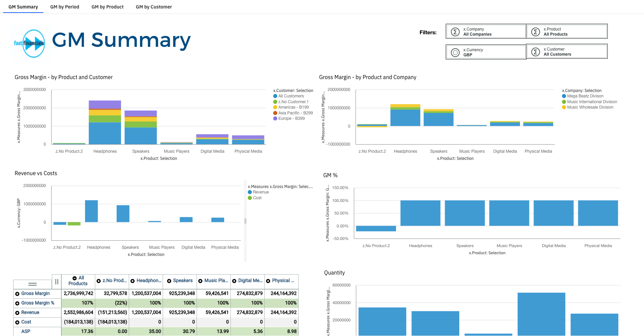This screenshot has height=336, width=644.
Task: Click the Americas - B199 legend yellow dot
Action: pos(275,107)
